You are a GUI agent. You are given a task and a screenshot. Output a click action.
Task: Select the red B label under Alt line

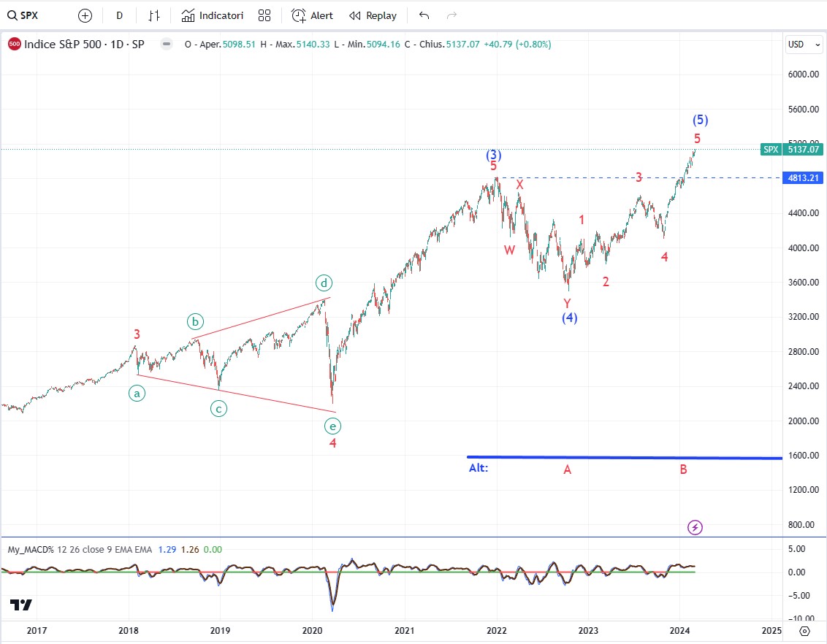pyautogui.click(x=683, y=469)
